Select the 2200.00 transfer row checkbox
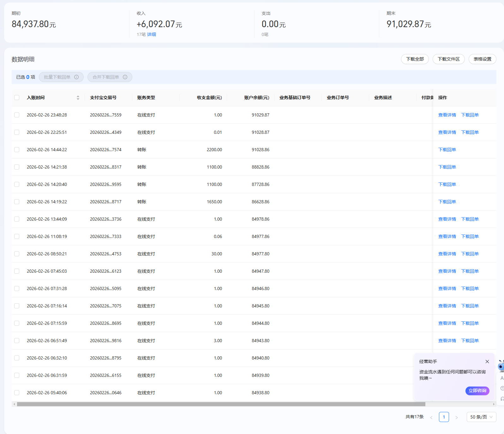504x434 pixels. (17, 150)
